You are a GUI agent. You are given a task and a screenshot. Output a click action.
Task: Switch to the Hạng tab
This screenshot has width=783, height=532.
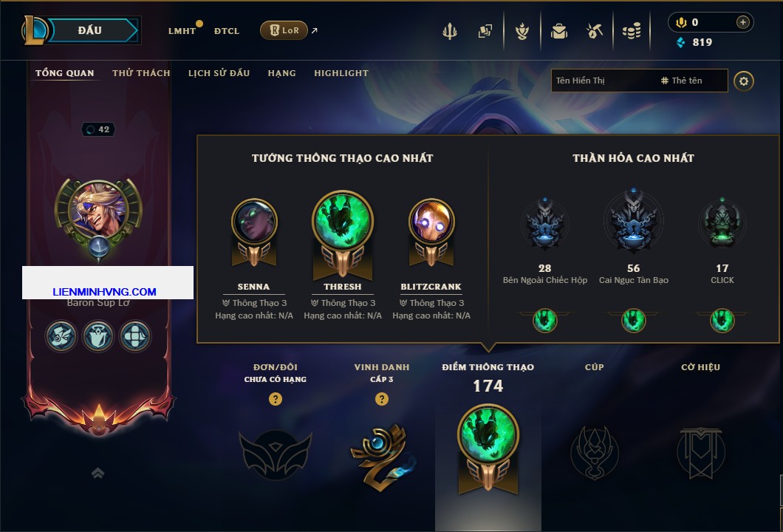click(281, 73)
